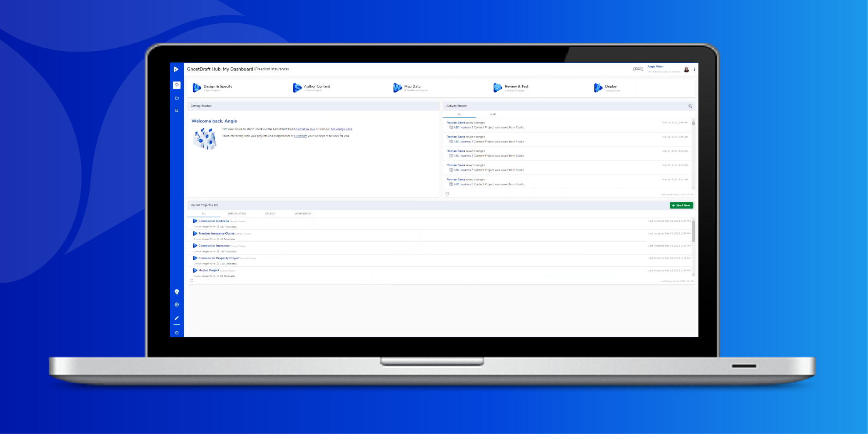Click '(Freedom Insurance)' in the title bar
Image resolution: width=868 pixels, height=434 pixels.
pos(272,69)
